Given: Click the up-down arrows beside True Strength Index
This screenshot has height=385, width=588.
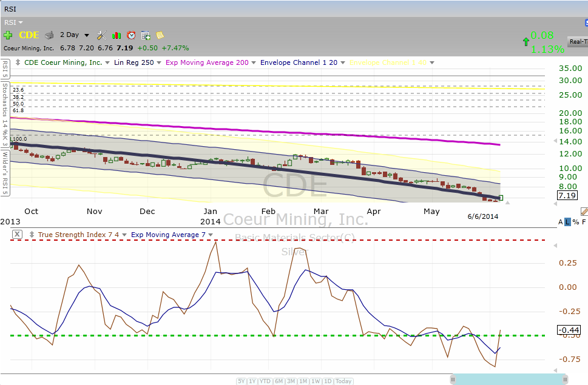Looking at the screenshot, I should point(32,235).
